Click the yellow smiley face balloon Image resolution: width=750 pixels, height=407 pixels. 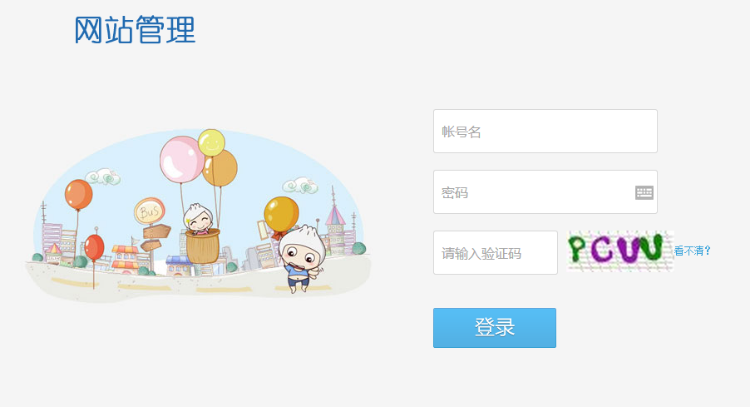[x=211, y=143]
